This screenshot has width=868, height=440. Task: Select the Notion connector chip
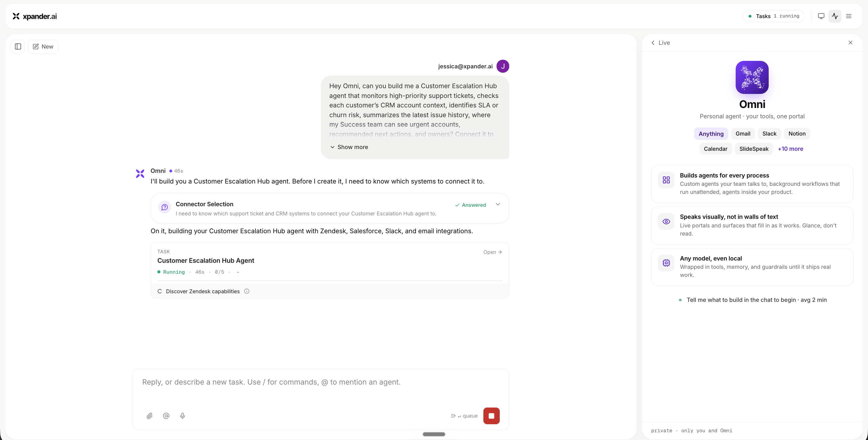(797, 134)
